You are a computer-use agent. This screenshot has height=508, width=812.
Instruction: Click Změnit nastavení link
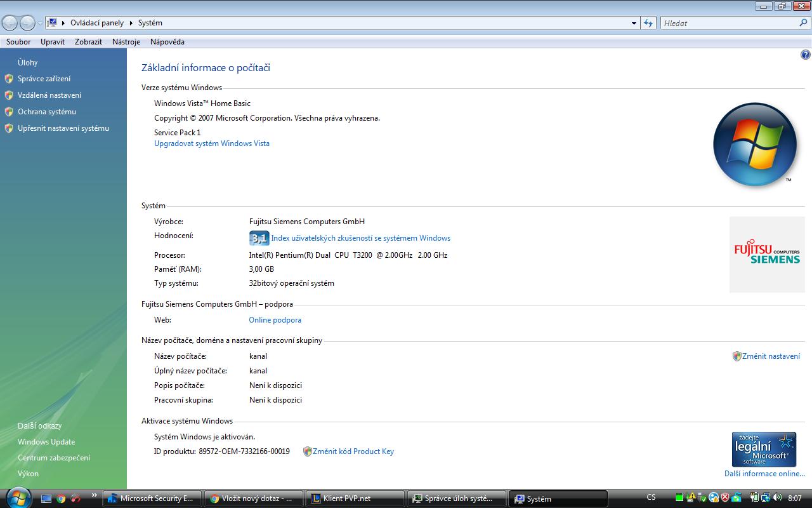[771, 356]
